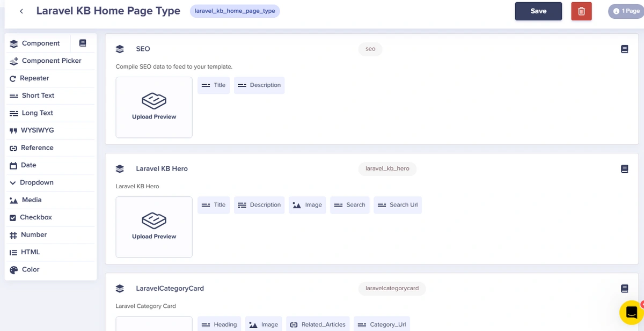
Task: Select the Component Picker field type
Action: point(51,61)
